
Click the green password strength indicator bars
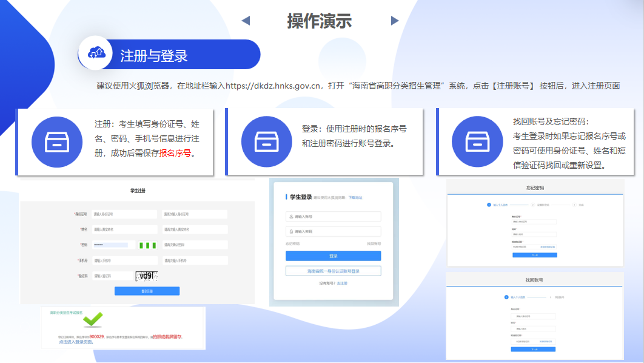pos(147,245)
